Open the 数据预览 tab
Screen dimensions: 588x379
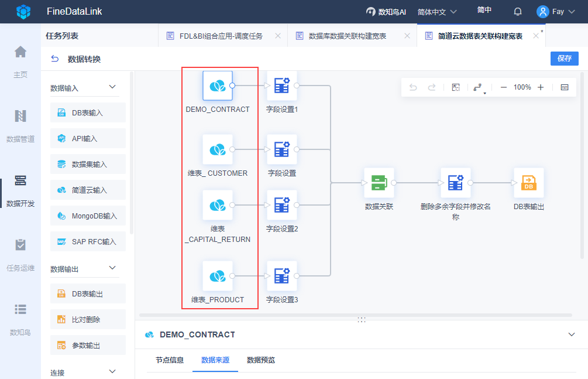click(x=260, y=360)
